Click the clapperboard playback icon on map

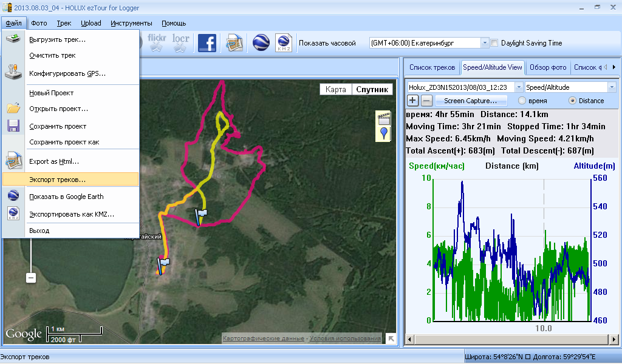tap(384, 118)
